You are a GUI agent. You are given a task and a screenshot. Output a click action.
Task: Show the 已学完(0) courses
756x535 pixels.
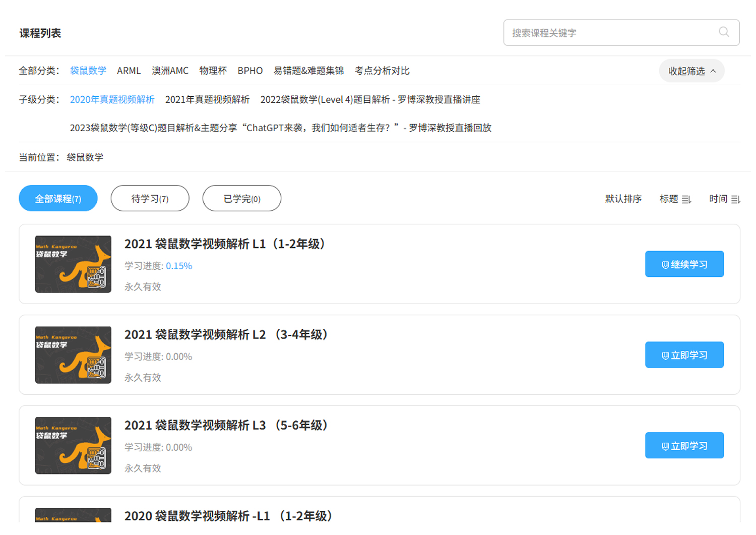click(x=241, y=199)
